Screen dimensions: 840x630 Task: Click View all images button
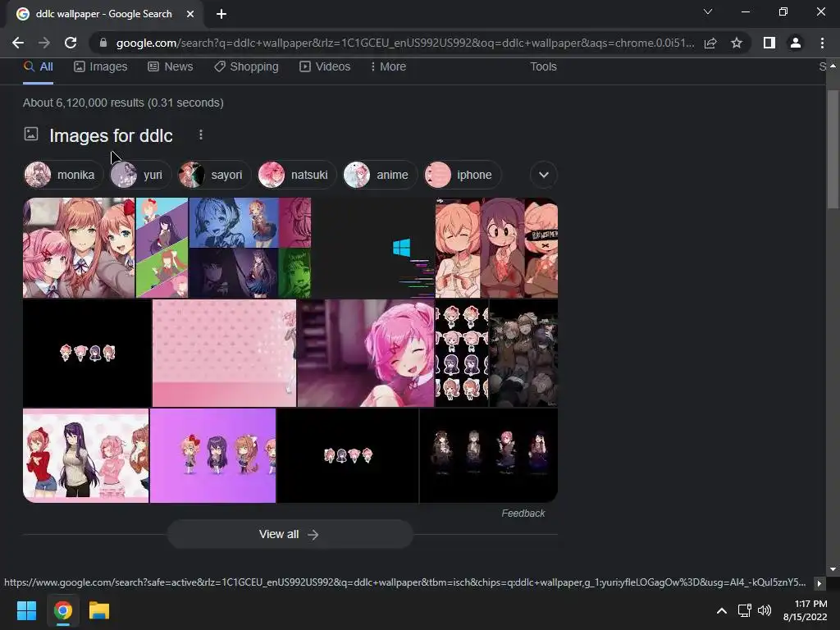[x=290, y=534]
